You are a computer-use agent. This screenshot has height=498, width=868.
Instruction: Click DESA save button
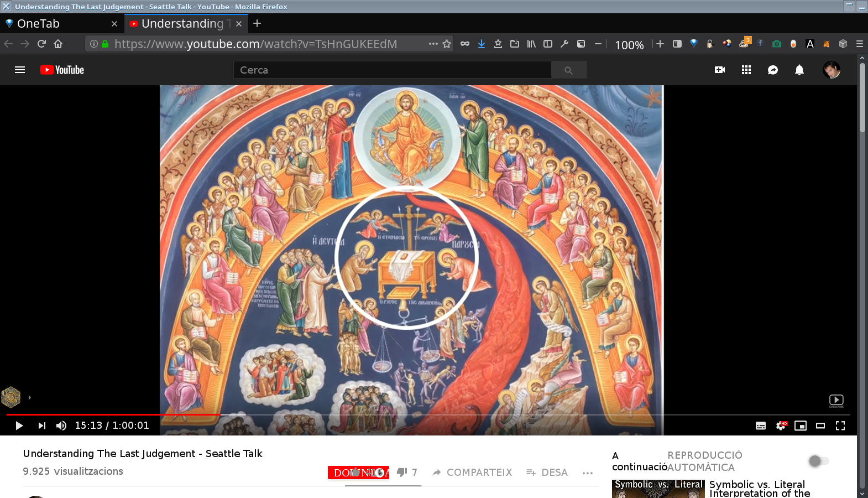pos(547,472)
